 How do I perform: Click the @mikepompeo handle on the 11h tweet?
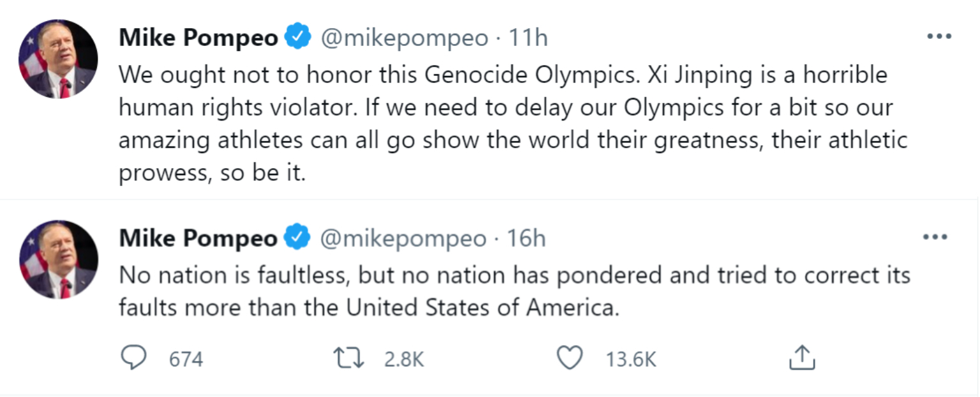click(403, 38)
